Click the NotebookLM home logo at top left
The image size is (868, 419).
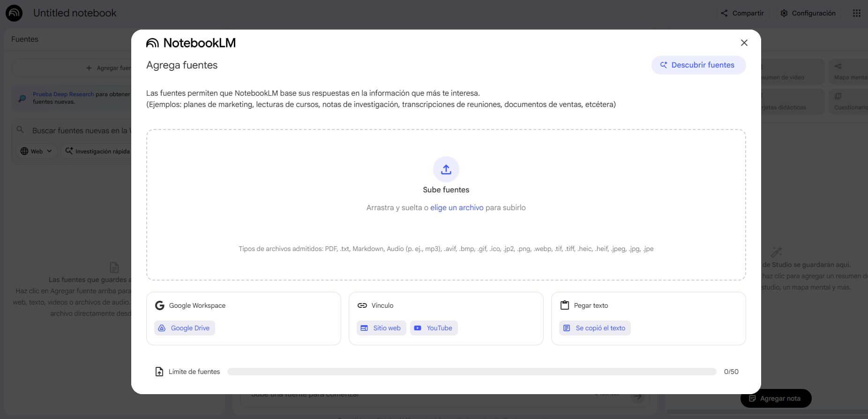tap(14, 13)
